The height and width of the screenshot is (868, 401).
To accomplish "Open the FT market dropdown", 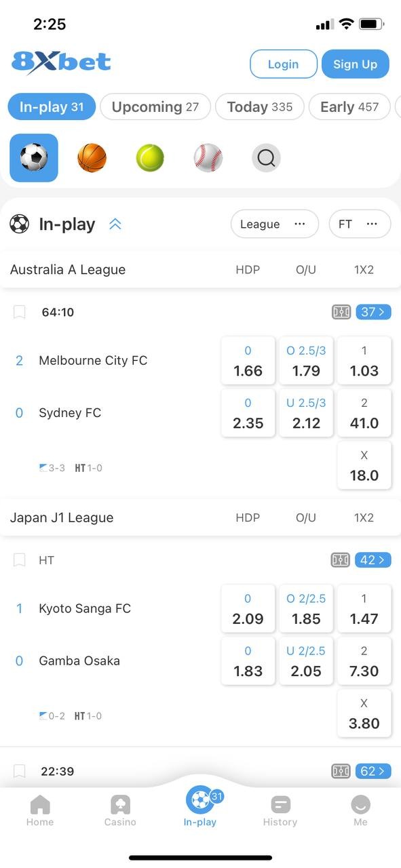I will (360, 224).
